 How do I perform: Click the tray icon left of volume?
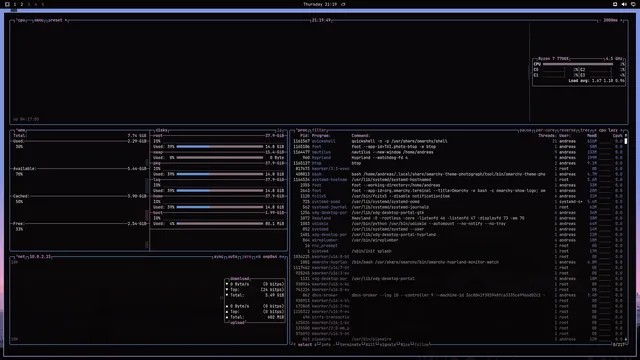tap(615, 4)
